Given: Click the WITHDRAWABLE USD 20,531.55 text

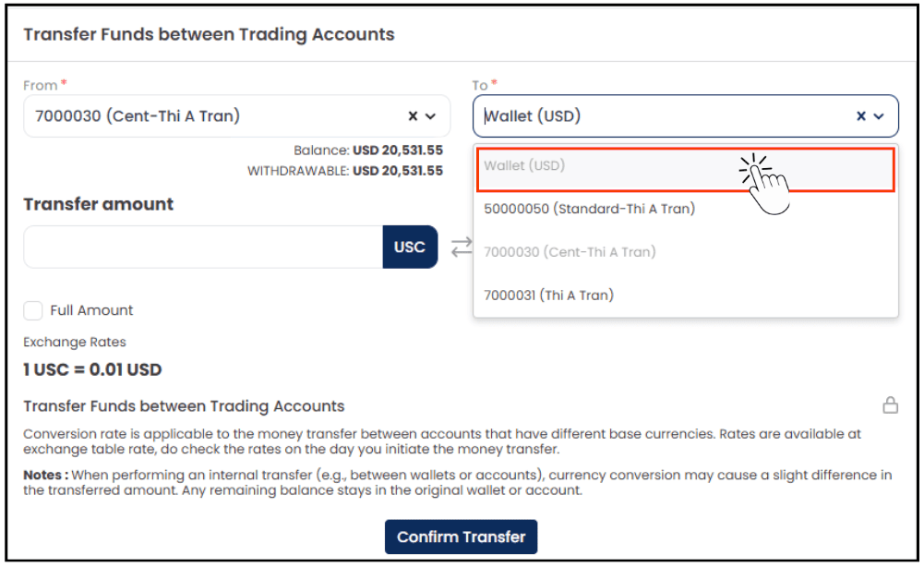Looking at the screenshot, I should 344,171.
